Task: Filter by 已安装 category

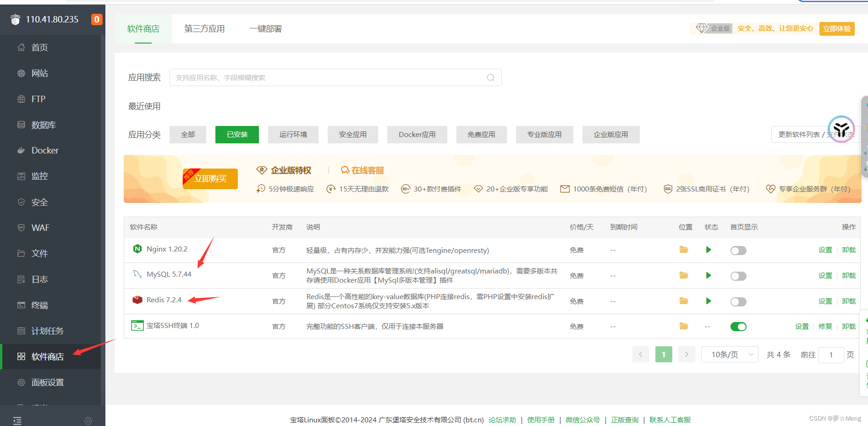Action: (x=237, y=135)
